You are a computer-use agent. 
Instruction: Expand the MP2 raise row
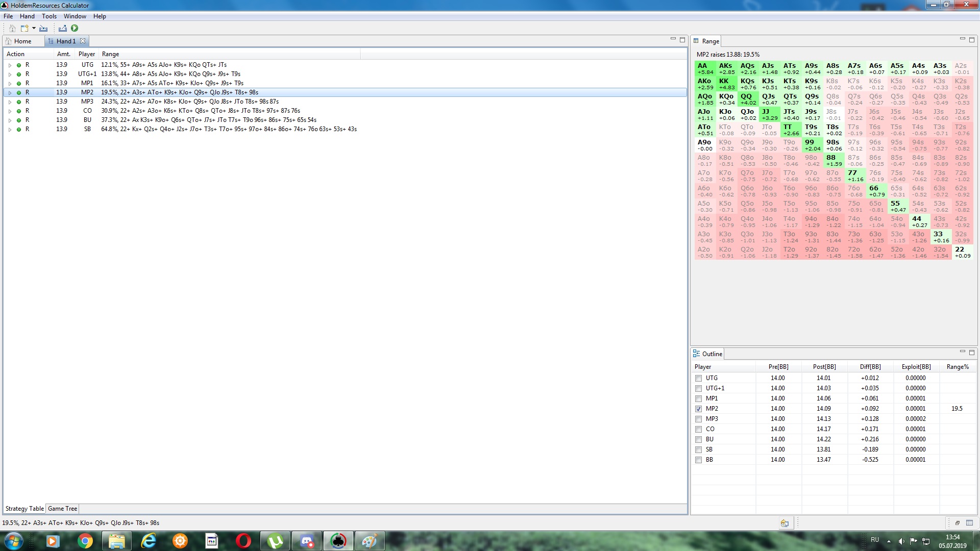10,93
